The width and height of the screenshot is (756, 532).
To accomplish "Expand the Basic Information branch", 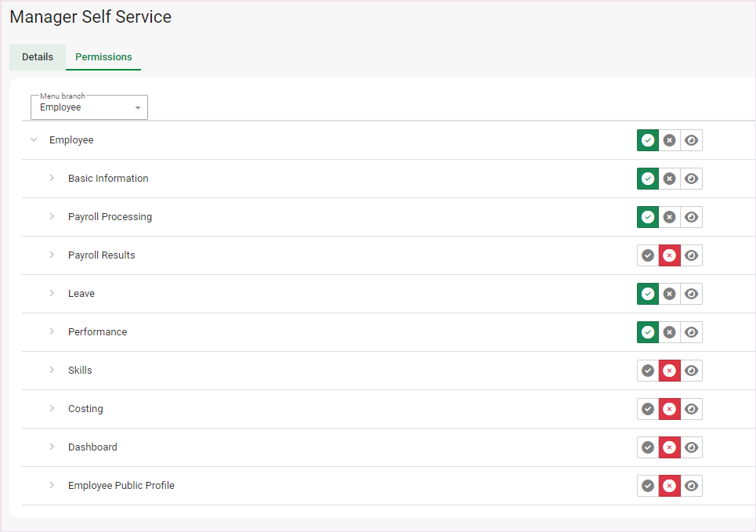I will pos(52,179).
